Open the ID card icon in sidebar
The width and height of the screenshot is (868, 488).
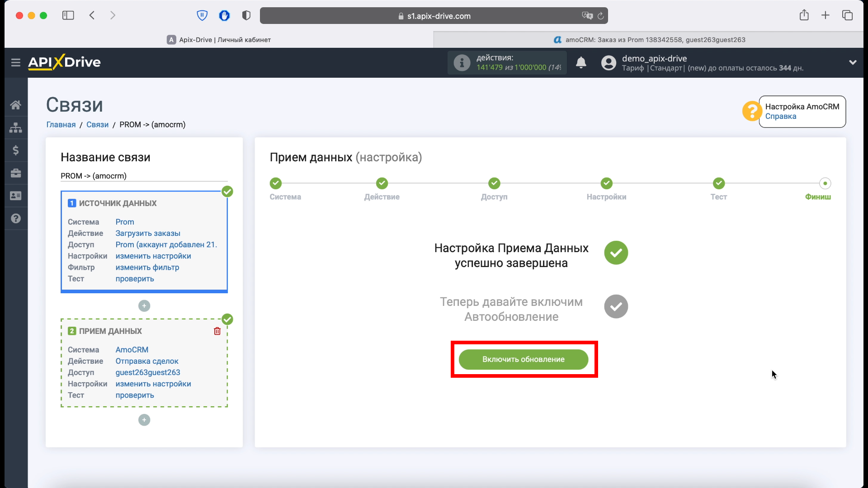tap(16, 196)
